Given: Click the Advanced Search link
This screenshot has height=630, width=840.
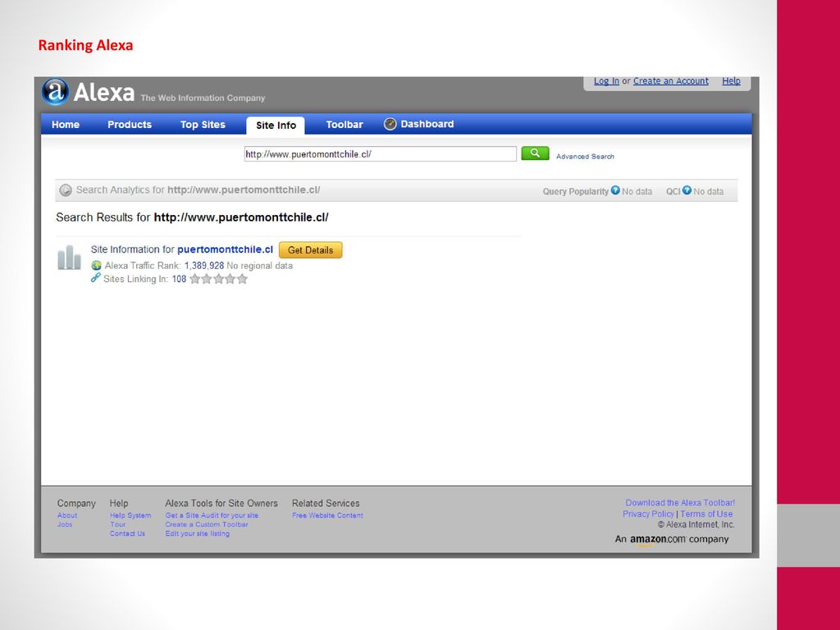Looking at the screenshot, I should click(585, 157).
